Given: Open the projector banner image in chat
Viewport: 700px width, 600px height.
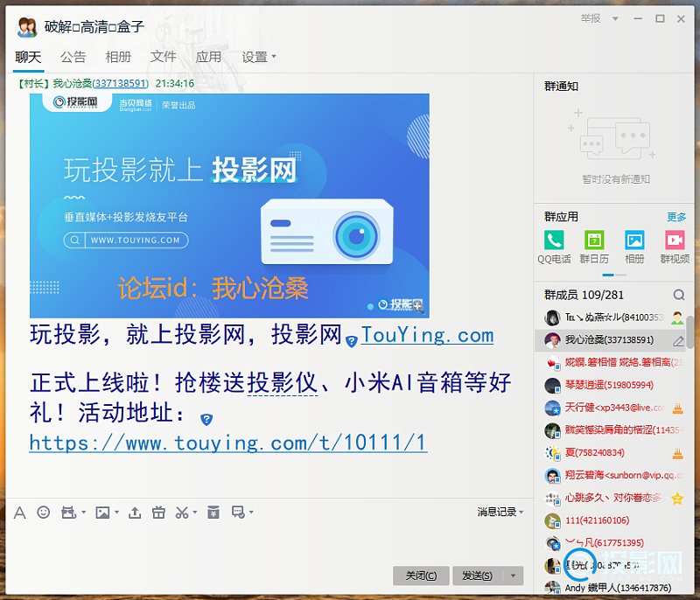Looking at the screenshot, I should pos(229,206).
